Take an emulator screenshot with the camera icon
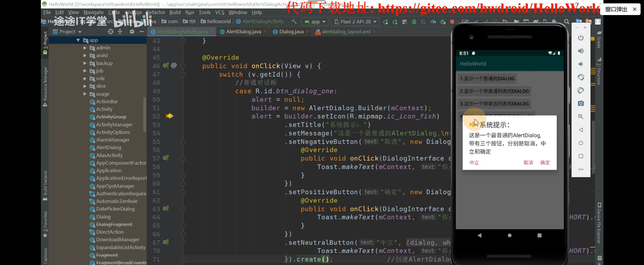Image resolution: width=644 pixels, height=265 pixels. coord(581,103)
